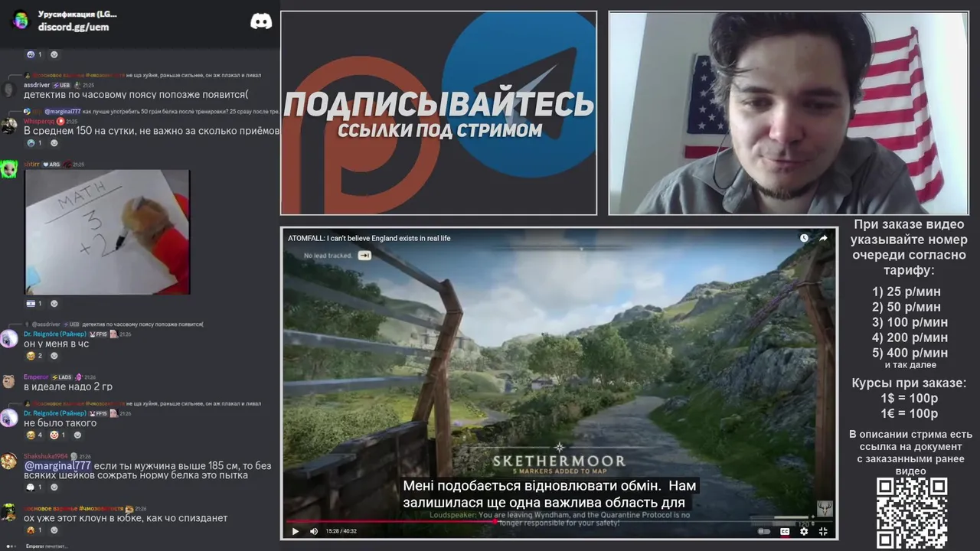
Task: Click username Shakshuka1984
Action: pos(46,456)
